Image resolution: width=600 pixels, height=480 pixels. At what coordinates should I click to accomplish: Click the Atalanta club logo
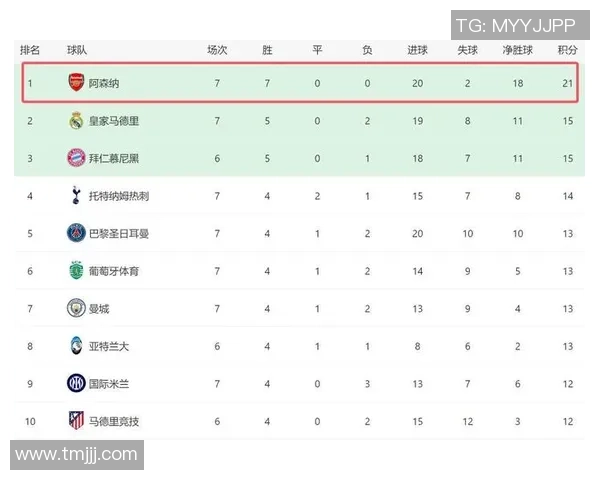point(77,346)
